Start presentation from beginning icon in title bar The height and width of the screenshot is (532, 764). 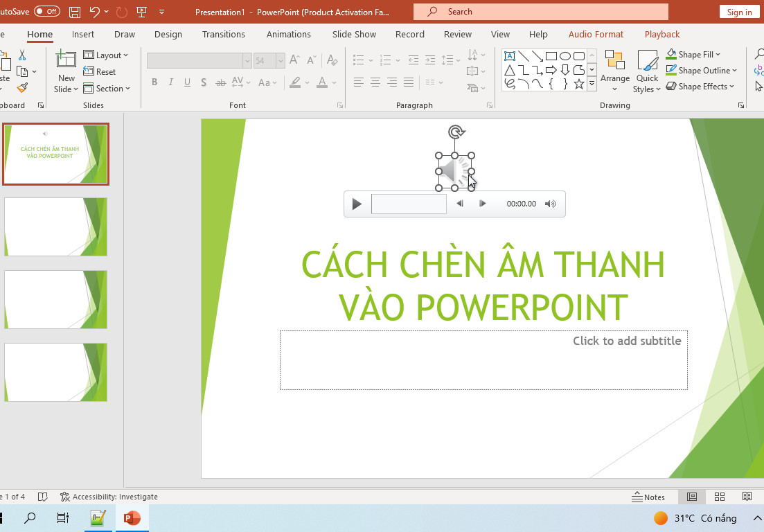[142, 12]
